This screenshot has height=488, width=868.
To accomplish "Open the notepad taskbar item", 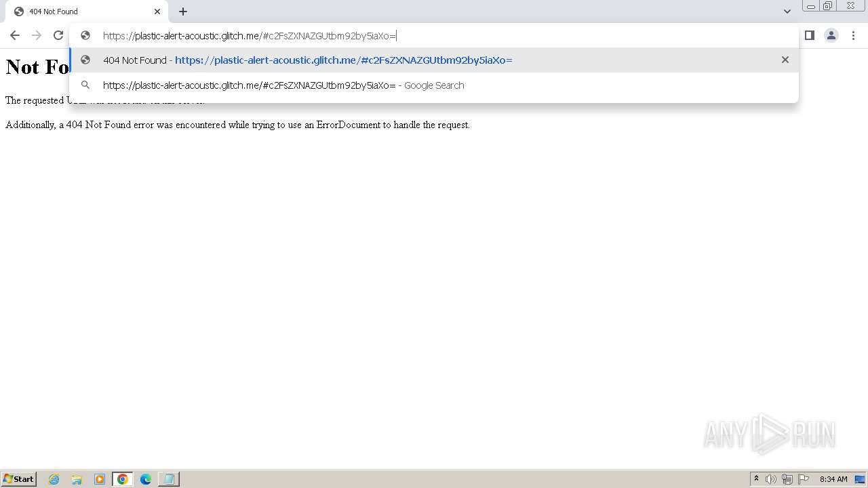I will (x=169, y=479).
